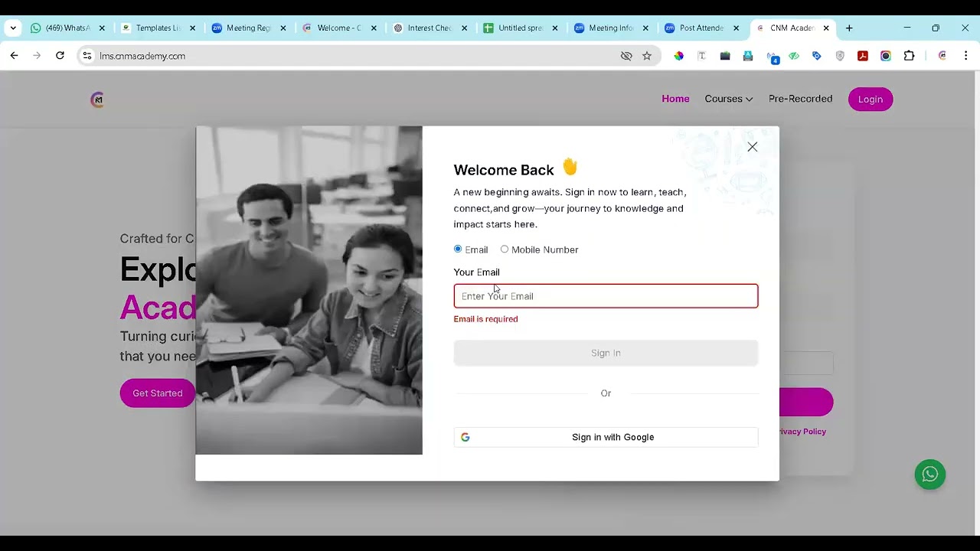
Task: Click the Google logo icon
Action: pos(465,437)
